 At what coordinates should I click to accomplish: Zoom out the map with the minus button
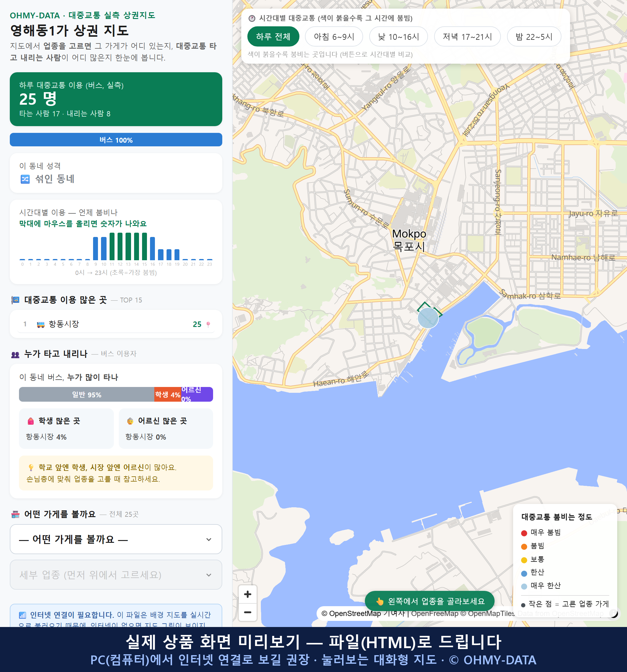click(x=247, y=612)
